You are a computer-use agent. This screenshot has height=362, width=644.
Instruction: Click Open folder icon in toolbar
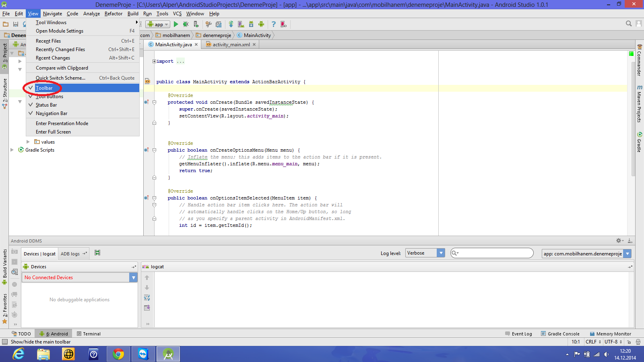pyautogui.click(x=6, y=24)
